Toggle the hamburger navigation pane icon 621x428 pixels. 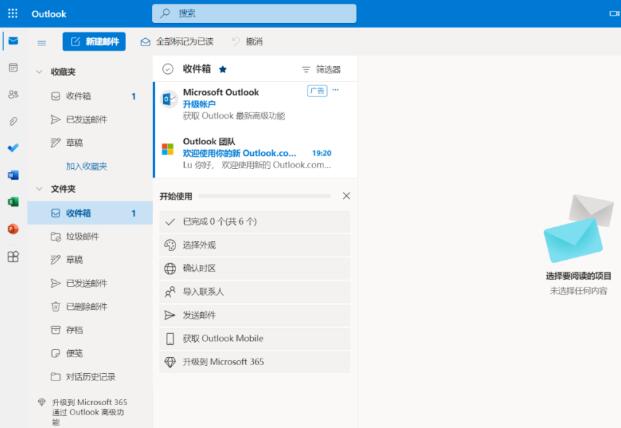click(42, 42)
